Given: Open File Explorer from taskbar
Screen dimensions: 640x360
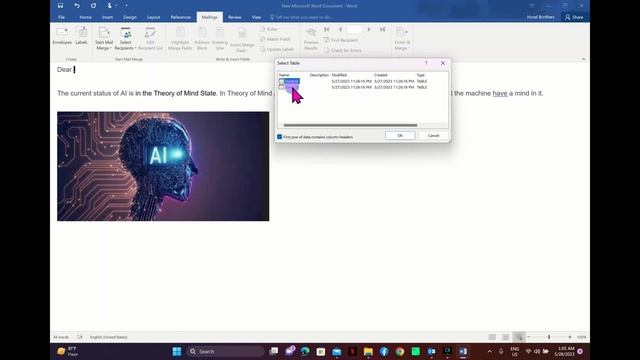Looking at the screenshot, I should point(368,351).
